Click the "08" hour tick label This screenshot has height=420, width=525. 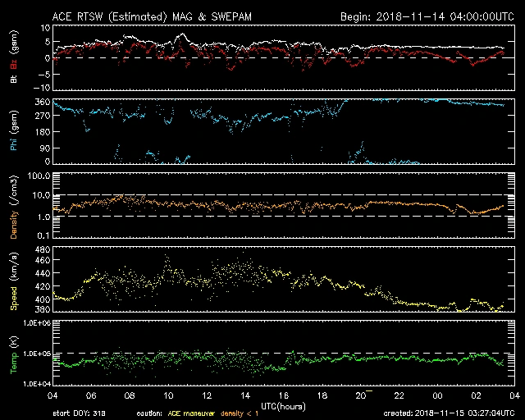(130, 395)
